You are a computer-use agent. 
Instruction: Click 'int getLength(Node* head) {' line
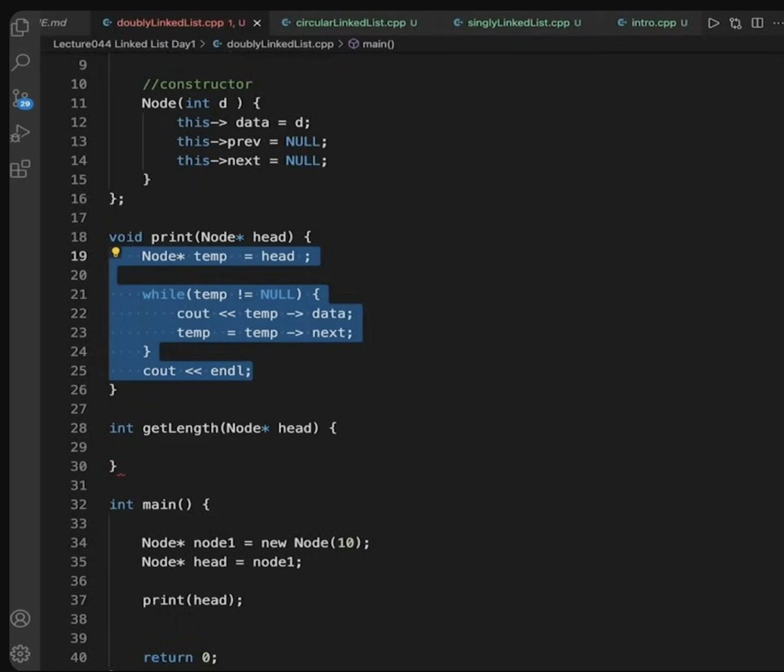click(x=223, y=428)
